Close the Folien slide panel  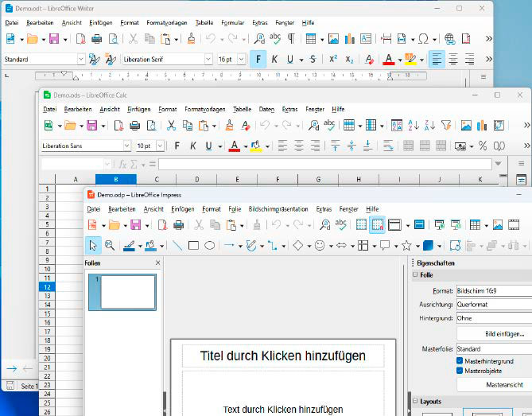[x=157, y=262]
